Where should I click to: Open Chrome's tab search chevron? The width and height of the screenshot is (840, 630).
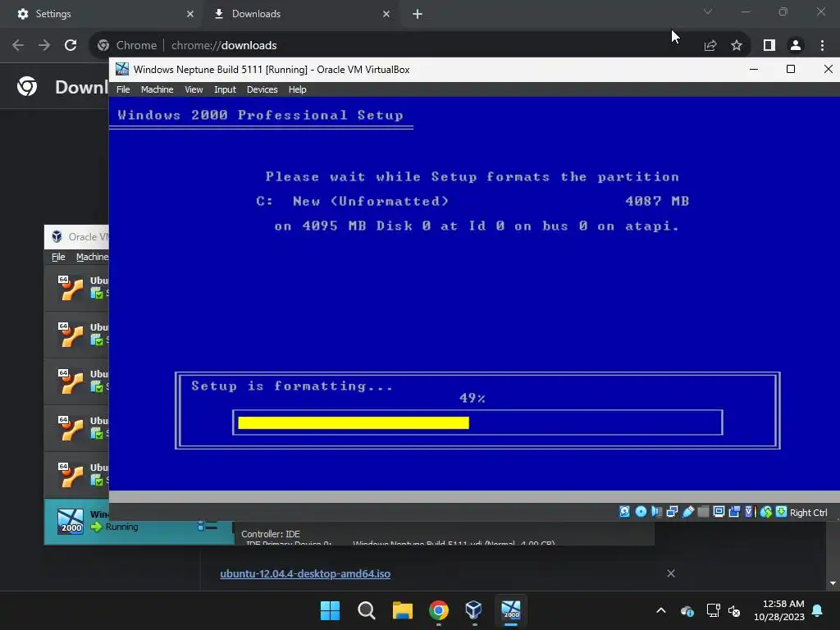(708, 11)
